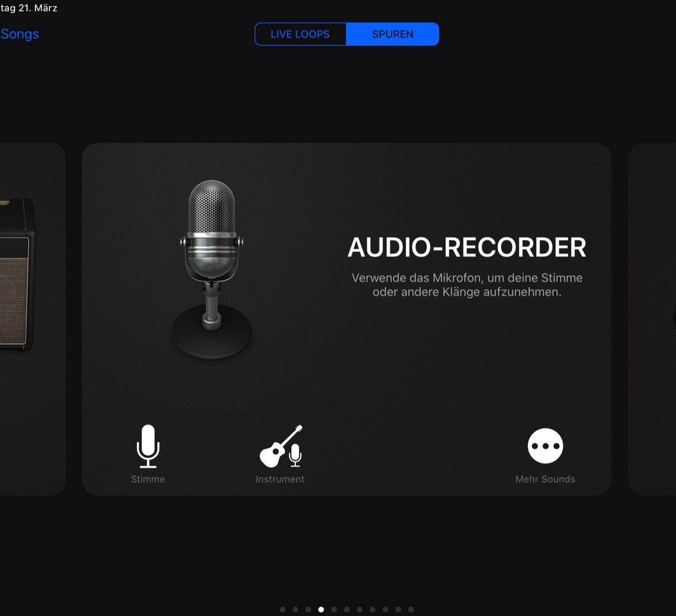This screenshot has width=676, height=616.
Task: Tap the partially visible card on the right edge
Action: click(653, 318)
